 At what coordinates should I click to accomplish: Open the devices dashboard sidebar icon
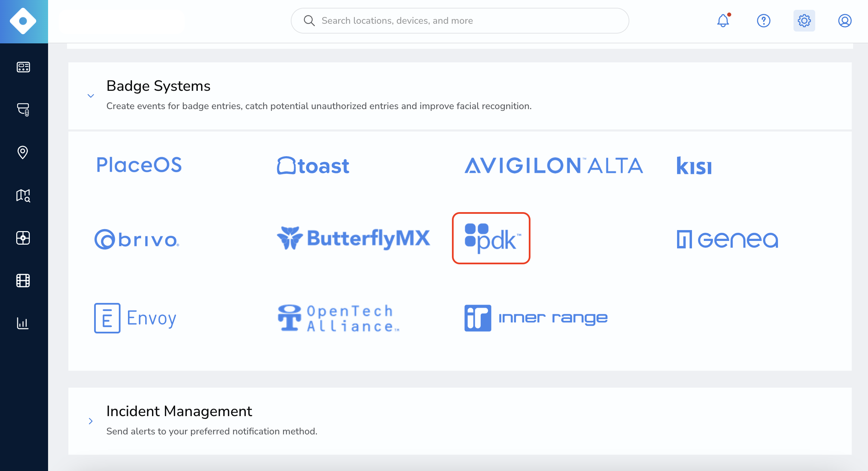pyautogui.click(x=23, y=67)
